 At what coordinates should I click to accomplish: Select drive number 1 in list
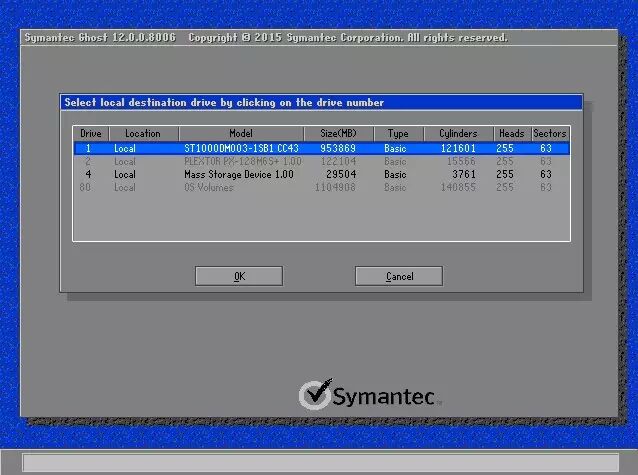click(88, 148)
